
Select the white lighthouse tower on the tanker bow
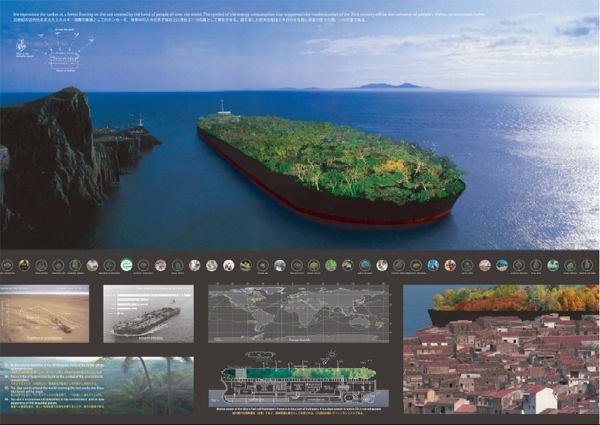(223, 107)
